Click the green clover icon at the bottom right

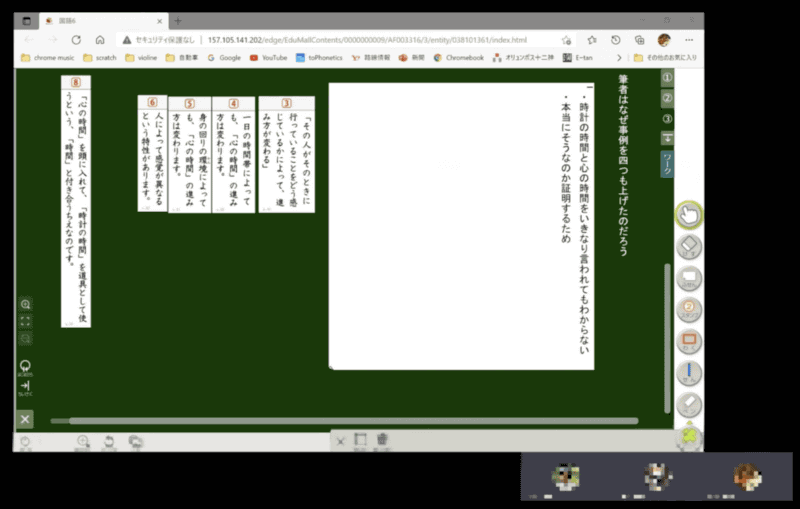(x=689, y=438)
